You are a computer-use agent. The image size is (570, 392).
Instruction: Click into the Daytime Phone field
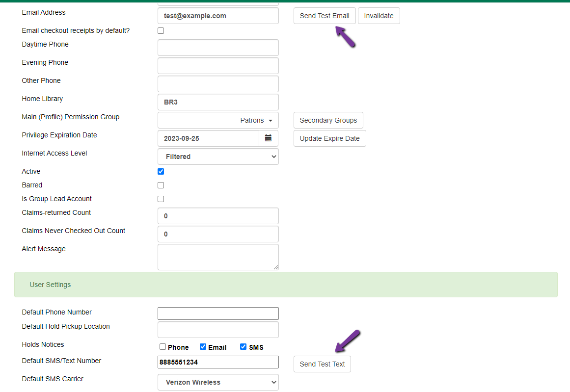coord(218,48)
